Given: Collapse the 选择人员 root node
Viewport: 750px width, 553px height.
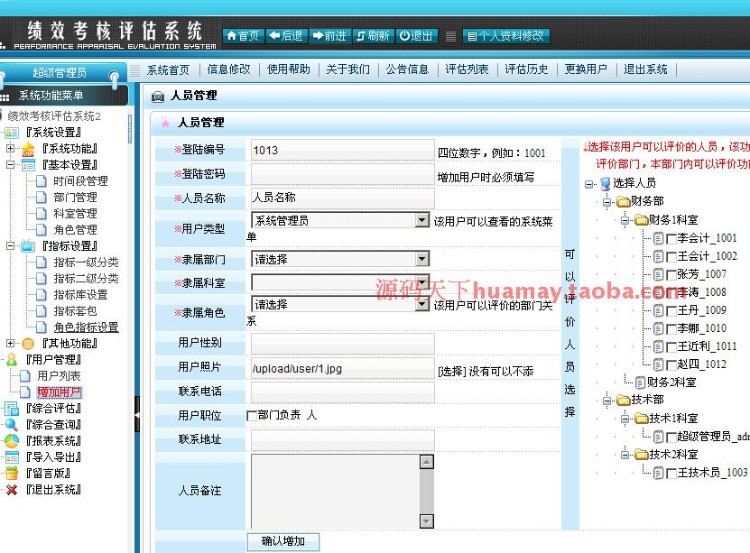Looking at the screenshot, I should pos(589,184).
